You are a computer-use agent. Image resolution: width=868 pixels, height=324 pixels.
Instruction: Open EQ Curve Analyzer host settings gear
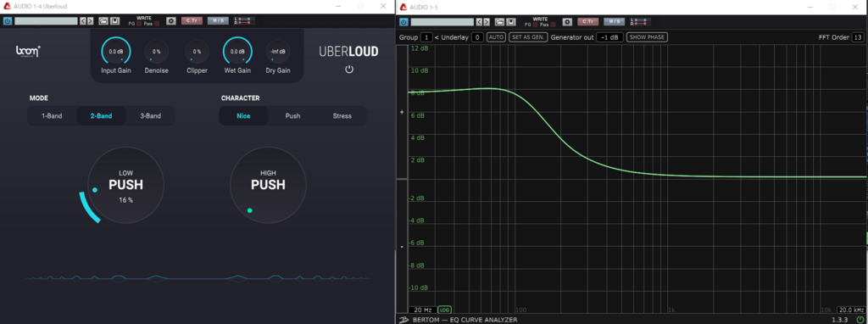567,22
